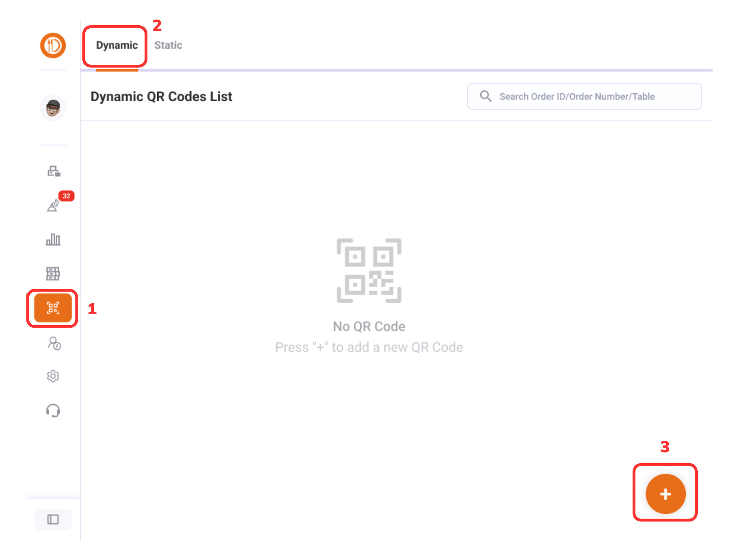The height and width of the screenshot is (560, 740).
Task: Select the QR codes sidebar icon
Action: click(x=53, y=308)
